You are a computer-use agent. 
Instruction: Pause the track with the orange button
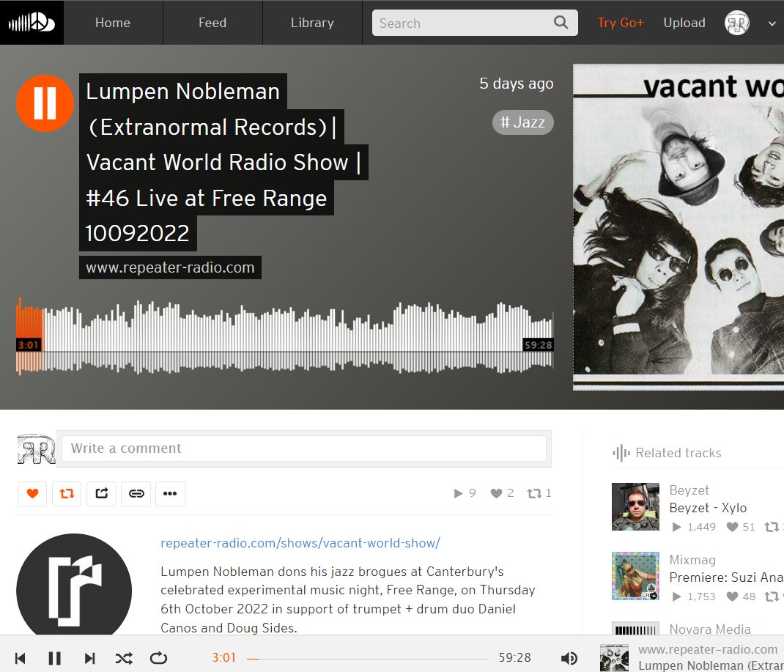(45, 103)
